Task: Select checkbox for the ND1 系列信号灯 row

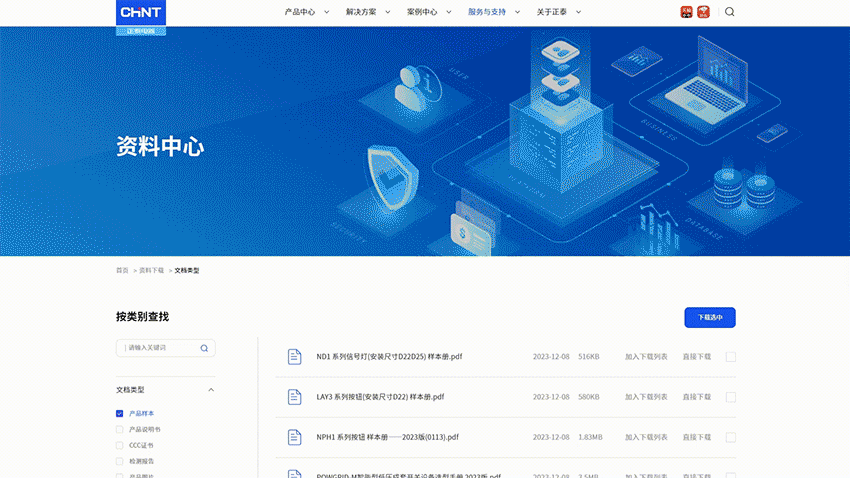Action: (731, 357)
